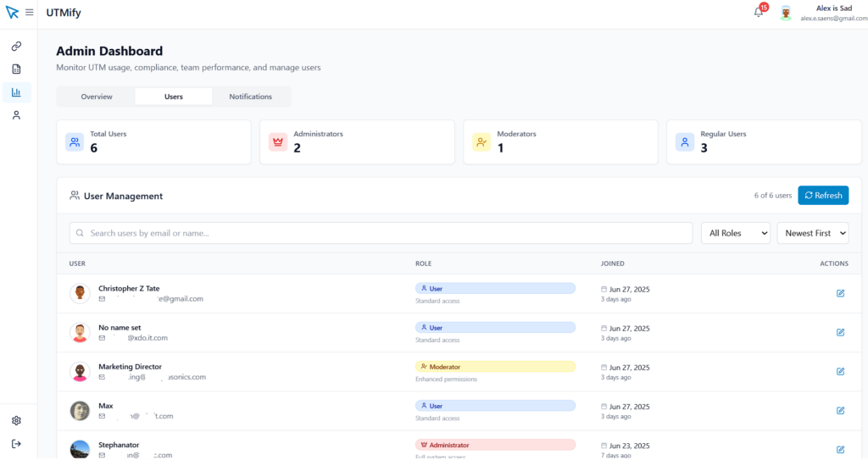
Task: Open the link builder sidebar icon
Action: point(17,46)
